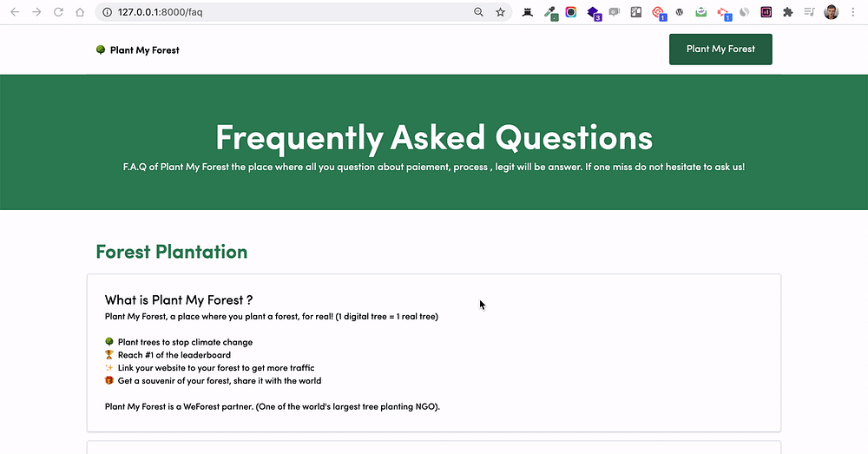
Task: Open the eyedropper color picker extension
Action: click(x=550, y=13)
